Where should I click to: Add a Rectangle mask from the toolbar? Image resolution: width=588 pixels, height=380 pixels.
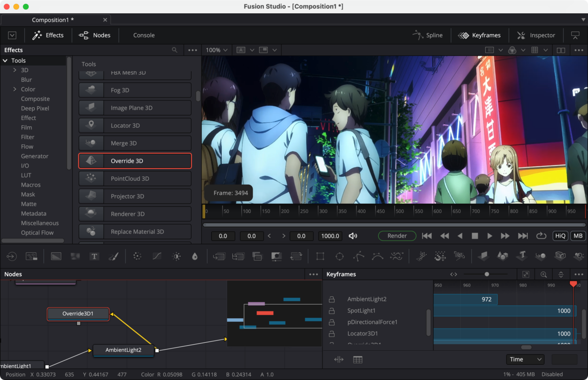[x=320, y=256]
